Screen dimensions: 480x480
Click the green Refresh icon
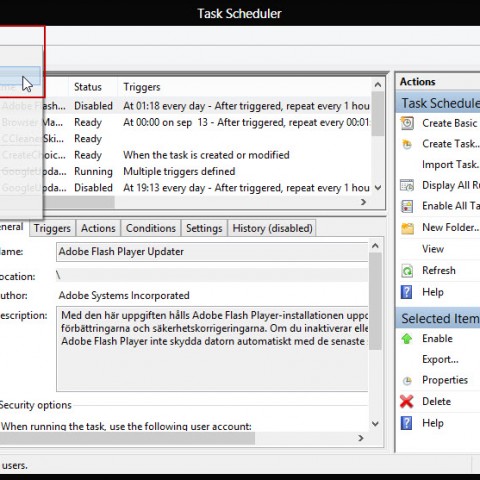click(407, 271)
